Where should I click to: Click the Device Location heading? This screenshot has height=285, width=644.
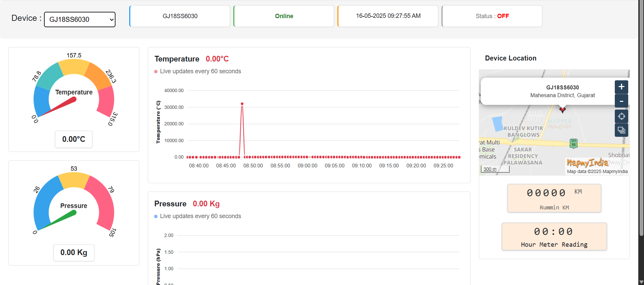coord(510,58)
